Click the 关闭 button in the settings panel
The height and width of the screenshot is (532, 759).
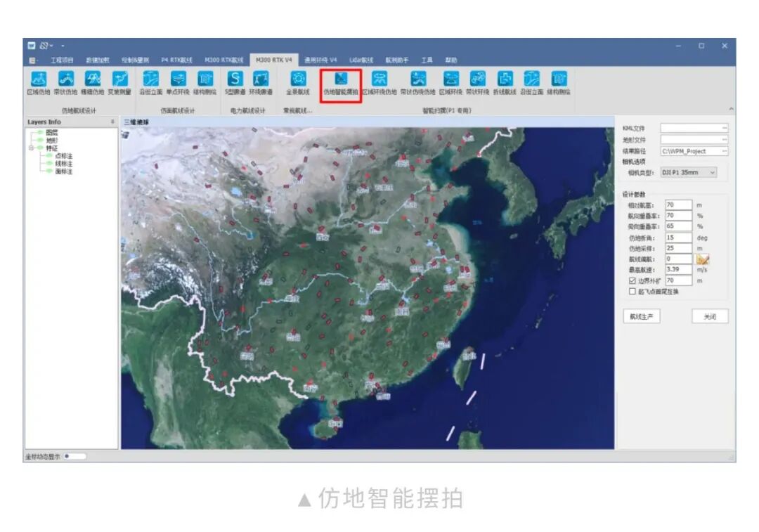(x=710, y=316)
